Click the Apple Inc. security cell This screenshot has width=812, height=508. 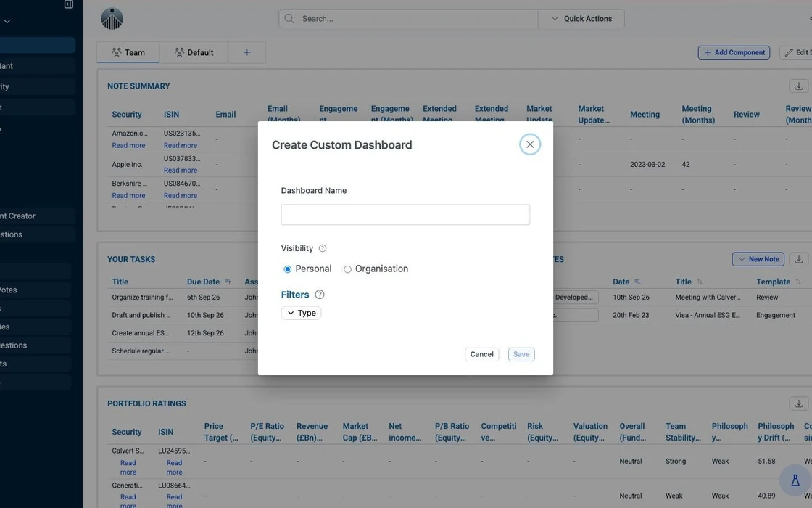tap(127, 164)
